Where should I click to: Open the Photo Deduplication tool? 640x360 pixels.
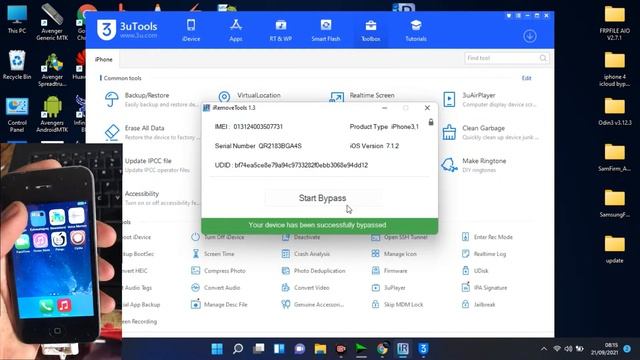tap(313, 271)
